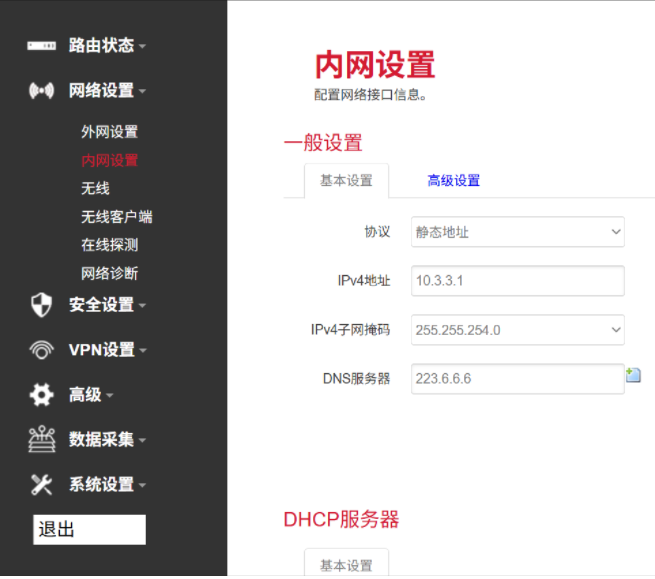The image size is (655, 579).
Task: Click the IPv4地址 field label
Action: [x=364, y=281]
